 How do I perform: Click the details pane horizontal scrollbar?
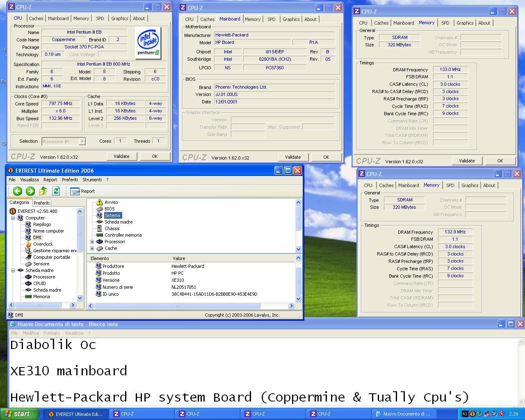(177, 306)
